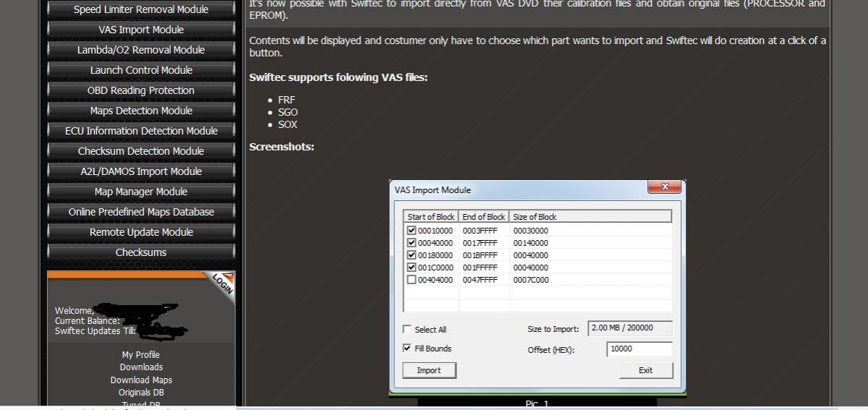The image size is (868, 410).
Task: Open Checksum Detection Module page
Action: point(141,151)
